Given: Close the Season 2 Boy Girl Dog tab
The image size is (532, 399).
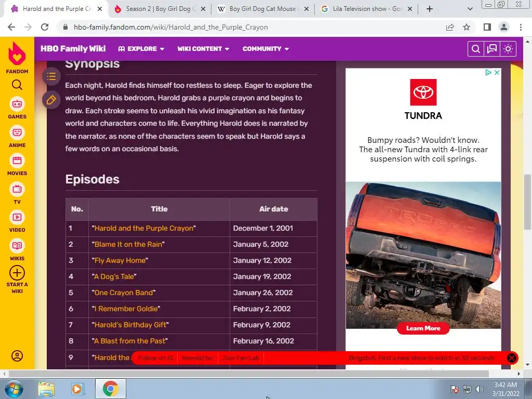Looking at the screenshot, I should (203, 9).
